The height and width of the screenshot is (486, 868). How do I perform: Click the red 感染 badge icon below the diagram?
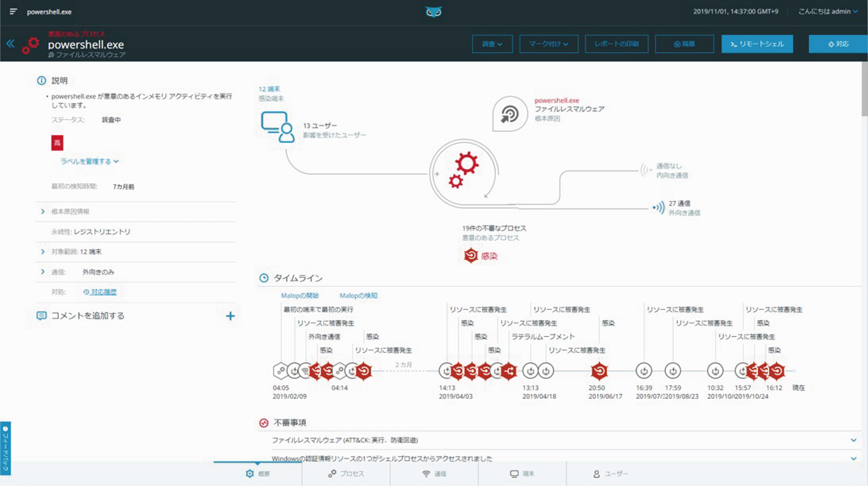pyautogui.click(x=471, y=256)
